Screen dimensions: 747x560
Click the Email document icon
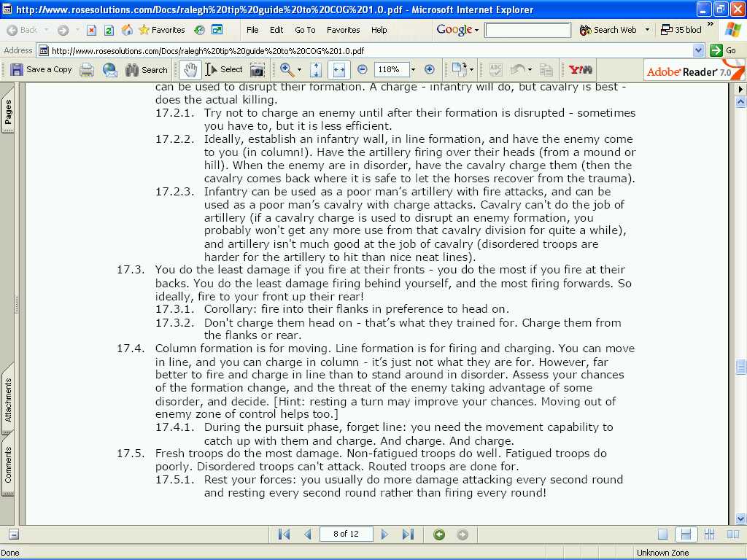coord(110,70)
